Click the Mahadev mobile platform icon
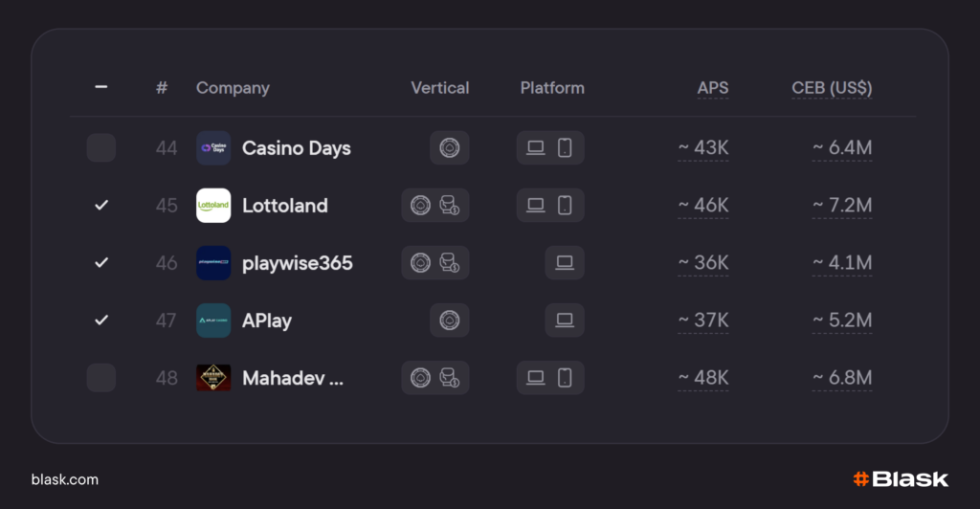Viewport: 980px width, 509px height. point(565,378)
